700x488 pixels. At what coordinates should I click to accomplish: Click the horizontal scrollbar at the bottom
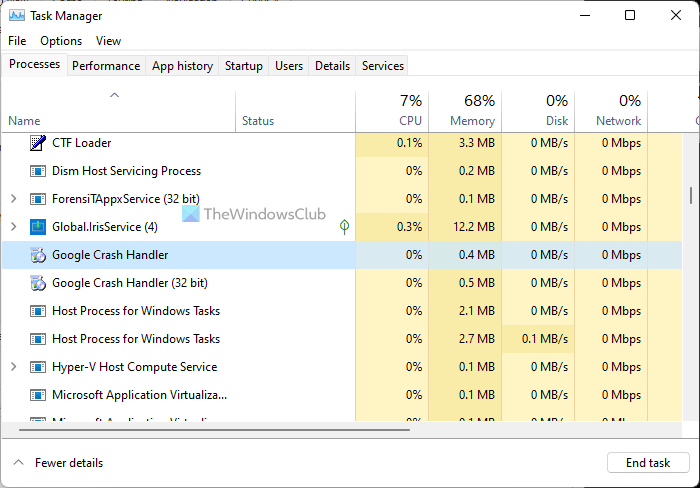tap(210, 431)
